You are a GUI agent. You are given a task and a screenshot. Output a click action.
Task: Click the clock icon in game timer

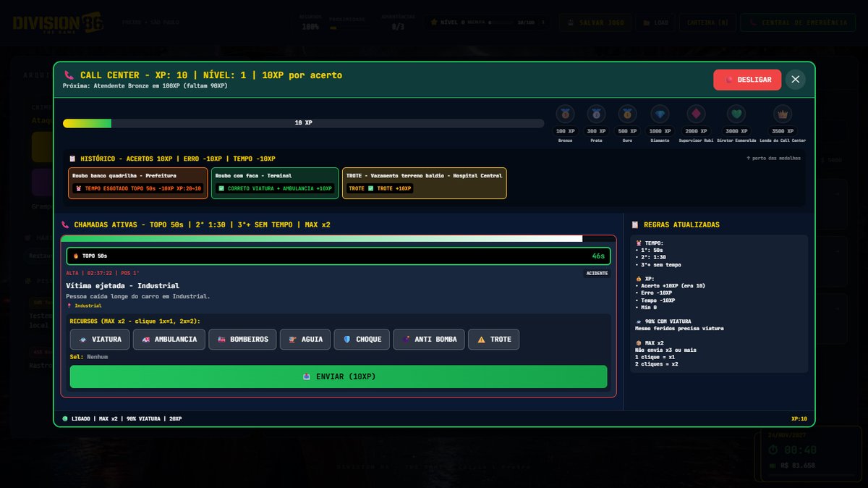[x=773, y=450]
